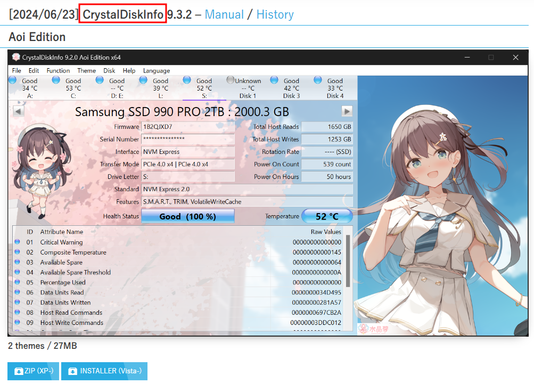534x392 pixels.
Task: Click Power On Count value 539 count
Action: [x=327, y=164]
